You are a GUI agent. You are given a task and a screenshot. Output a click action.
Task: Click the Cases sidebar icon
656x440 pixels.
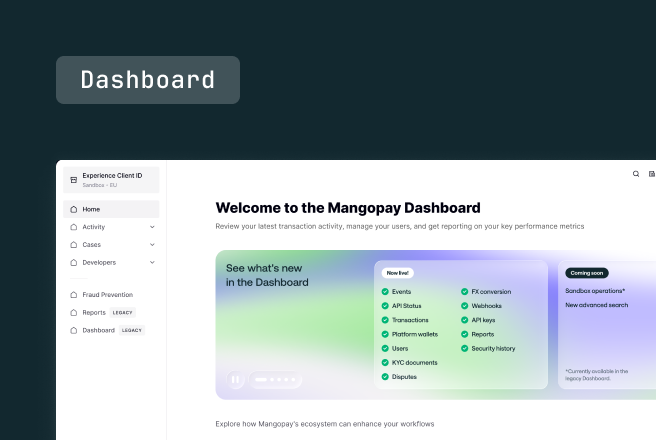click(73, 245)
